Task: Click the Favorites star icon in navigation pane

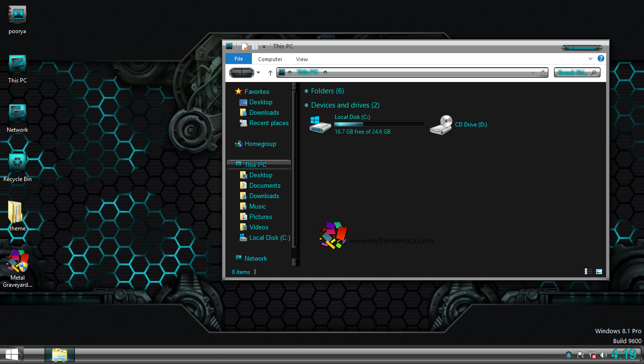Action: tap(238, 91)
